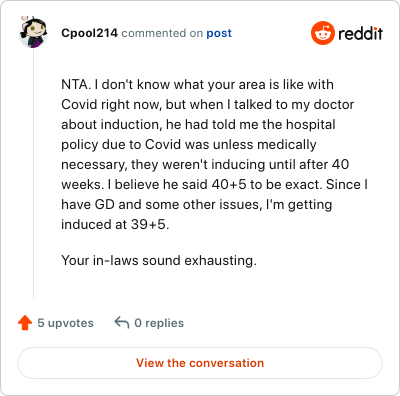This screenshot has width=400, height=396.
Task: Select the "5 upvotes" count label
Action: pos(65,323)
